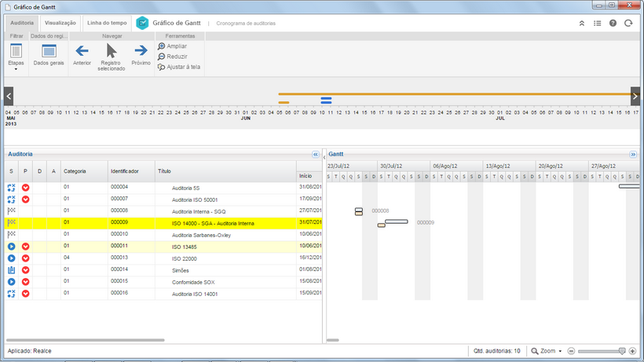
Task: Click the zoom minus button
Action: click(571, 351)
